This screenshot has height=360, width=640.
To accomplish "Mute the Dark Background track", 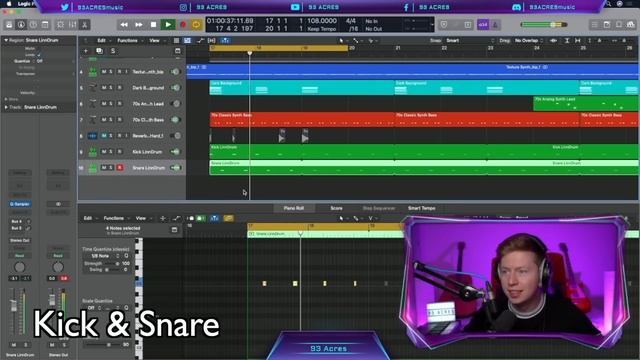I will pos(104,88).
